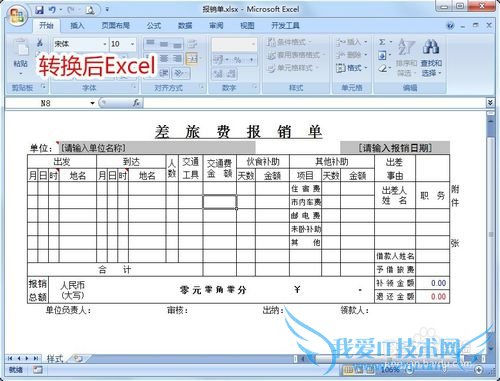
Task: Open the 数据 ribbon tab
Action: click(x=185, y=26)
